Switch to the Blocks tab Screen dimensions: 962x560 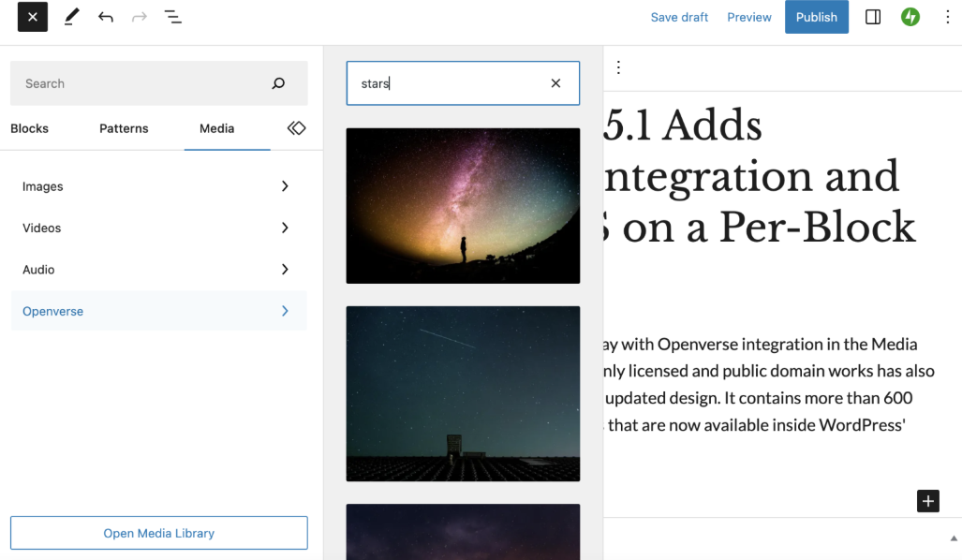(29, 128)
